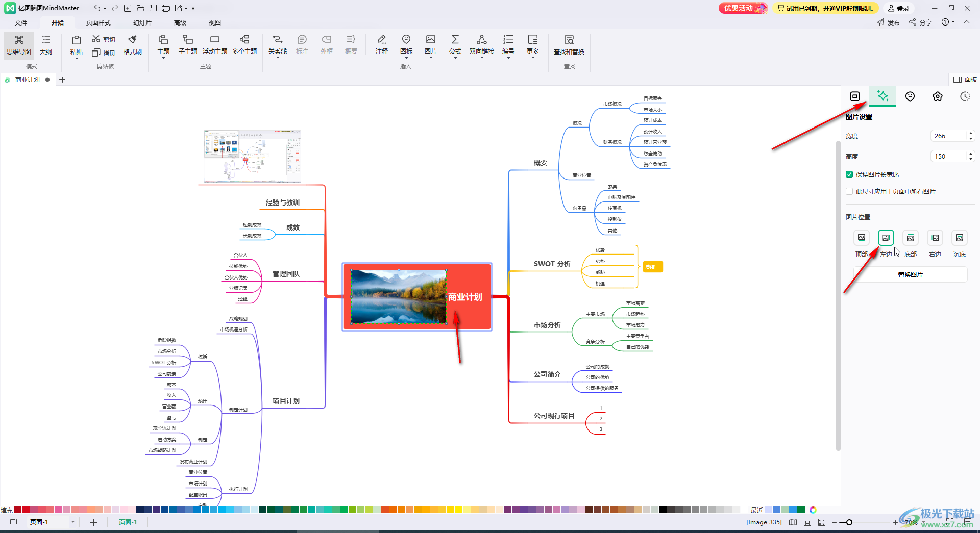Select the 思维导图 mind map mode icon
980x533 pixels.
point(19,45)
